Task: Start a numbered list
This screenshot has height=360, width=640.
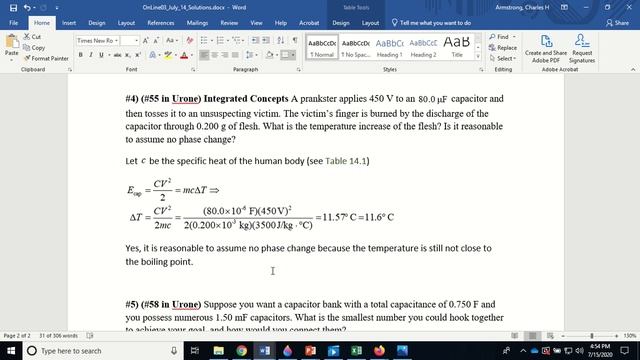Action: click(x=221, y=40)
